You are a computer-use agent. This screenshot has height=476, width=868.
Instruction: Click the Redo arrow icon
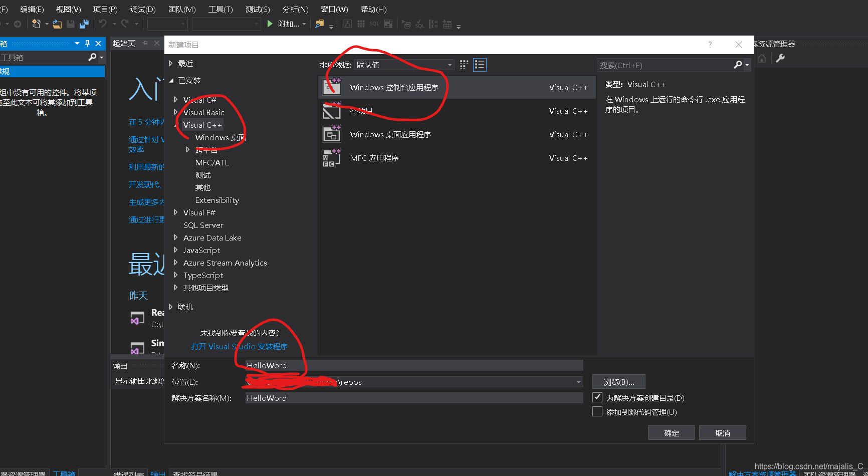pos(125,24)
